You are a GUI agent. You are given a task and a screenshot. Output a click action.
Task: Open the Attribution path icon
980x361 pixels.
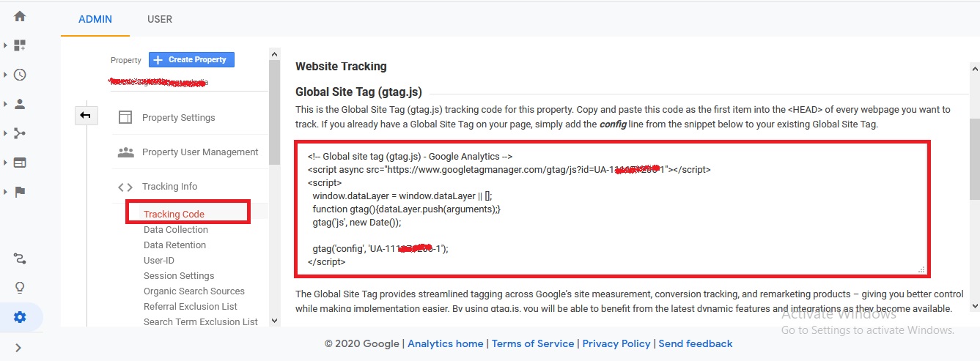click(20, 258)
